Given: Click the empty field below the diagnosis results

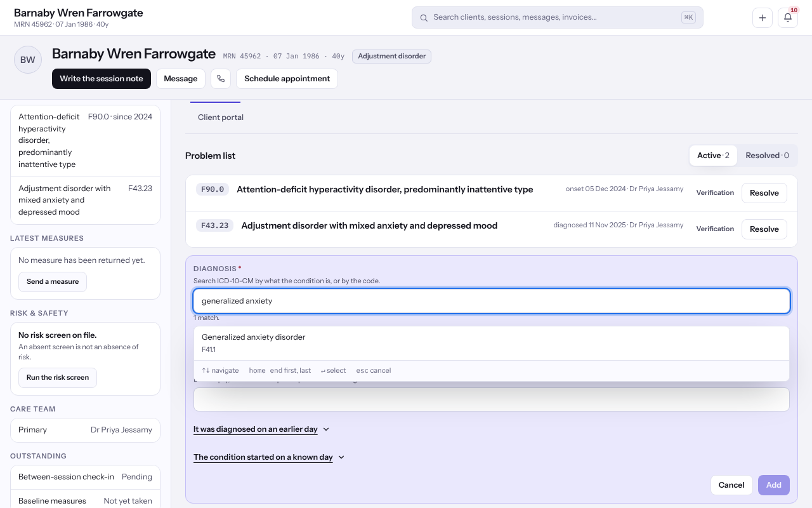Looking at the screenshot, I should click(x=492, y=400).
